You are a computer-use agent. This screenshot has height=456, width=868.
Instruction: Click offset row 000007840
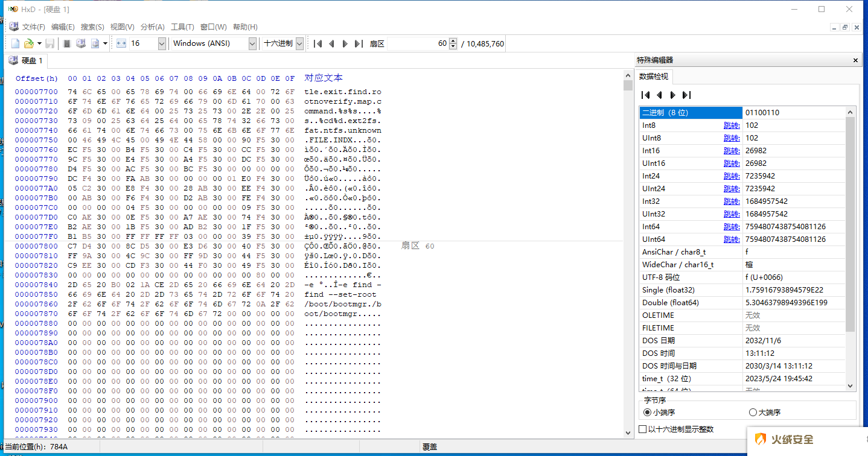[36, 285]
